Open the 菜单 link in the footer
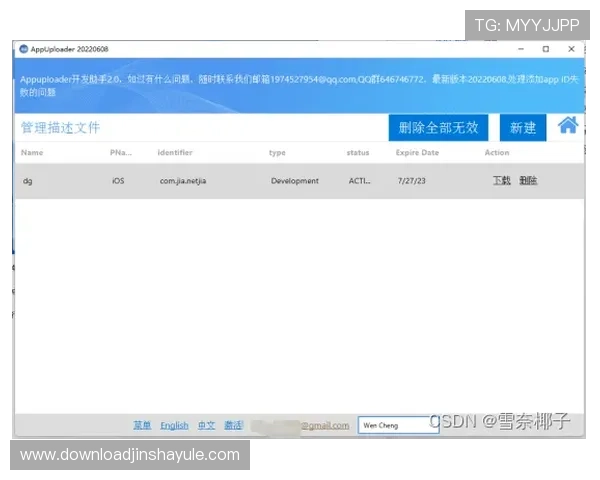 (142, 425)
